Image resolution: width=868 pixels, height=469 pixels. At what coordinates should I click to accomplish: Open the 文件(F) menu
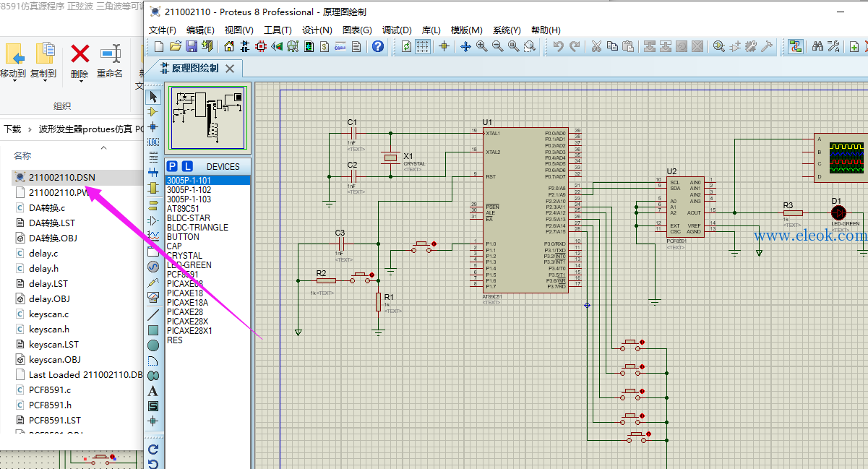(x=163, y=30)
